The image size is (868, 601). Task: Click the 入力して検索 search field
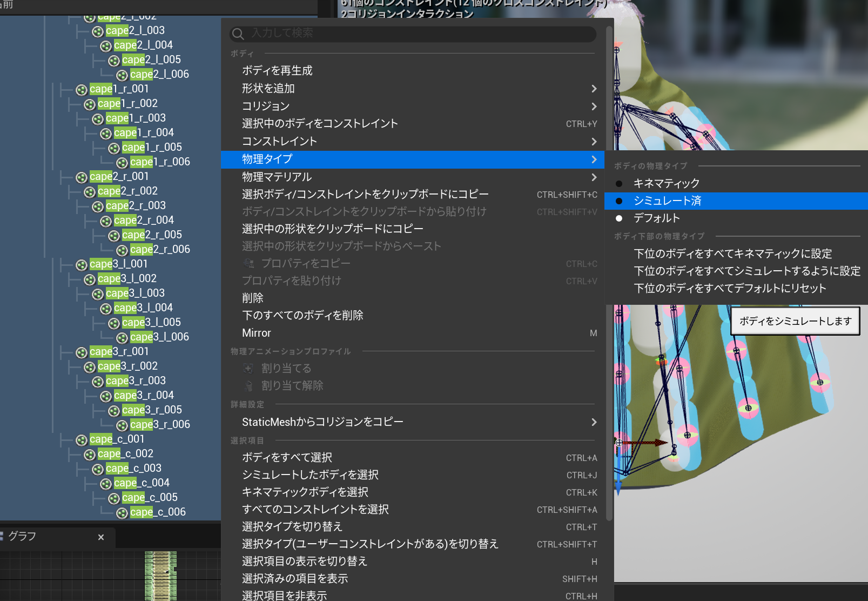pos(413,34)
